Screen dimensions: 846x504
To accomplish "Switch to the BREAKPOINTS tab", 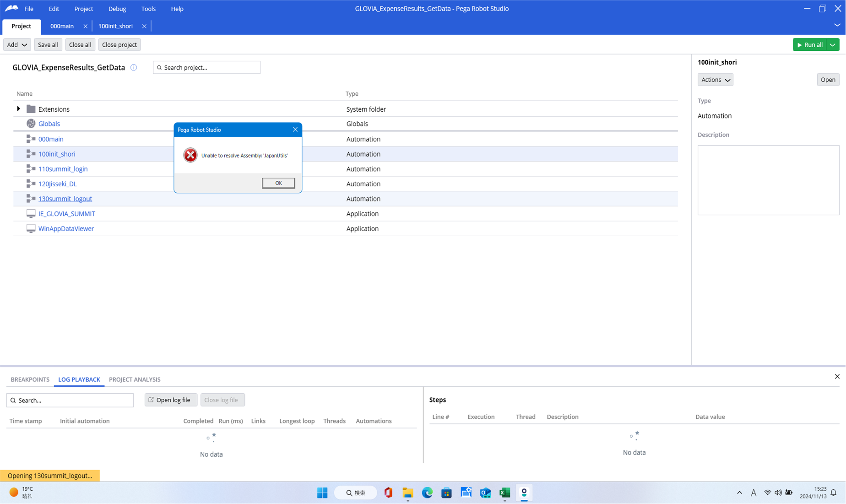I will coord(30,379).
